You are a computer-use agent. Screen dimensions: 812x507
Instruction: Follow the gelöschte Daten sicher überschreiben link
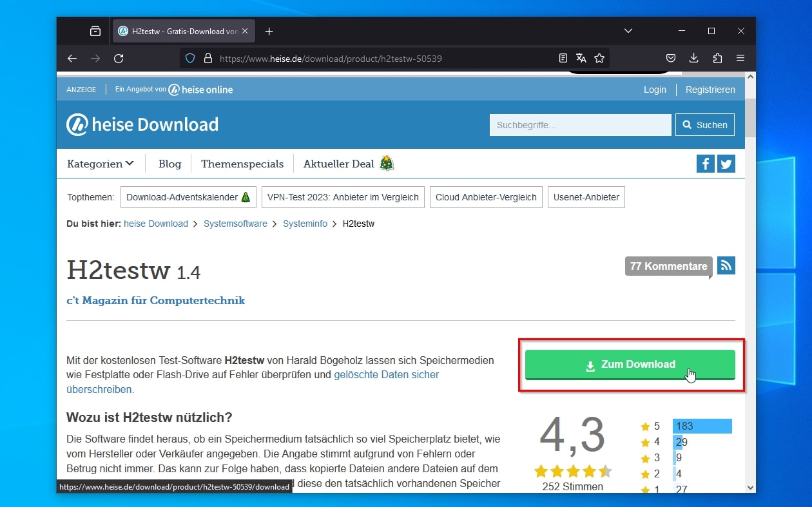[387, 374]
